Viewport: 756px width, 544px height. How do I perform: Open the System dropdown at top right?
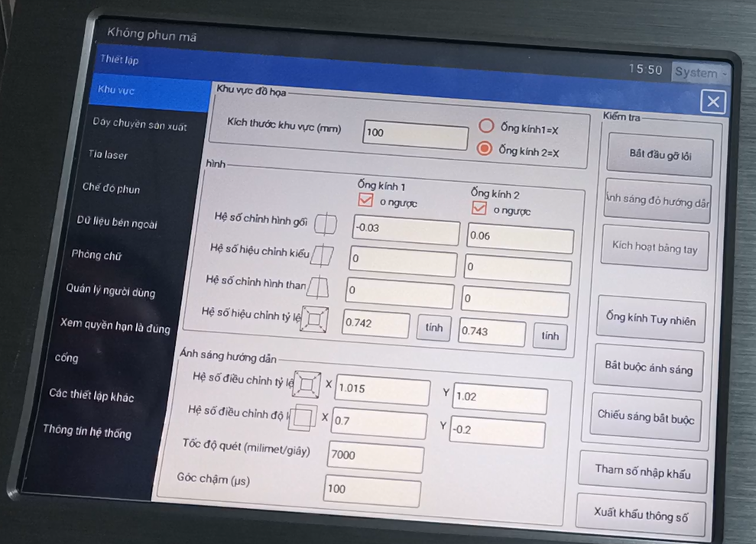click(x=699, y=73)
